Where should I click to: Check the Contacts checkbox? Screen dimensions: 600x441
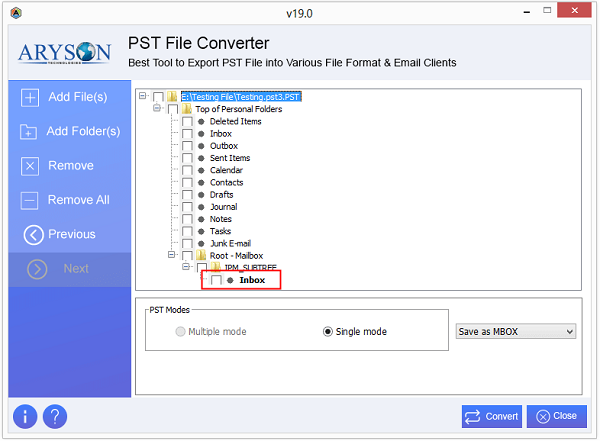[x=187, y=183]
